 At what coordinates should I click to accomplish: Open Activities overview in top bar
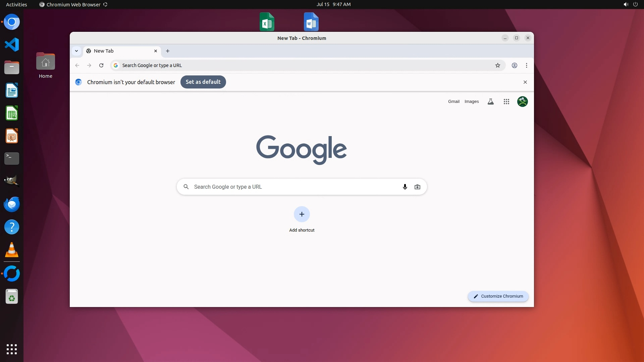[16, 4]
